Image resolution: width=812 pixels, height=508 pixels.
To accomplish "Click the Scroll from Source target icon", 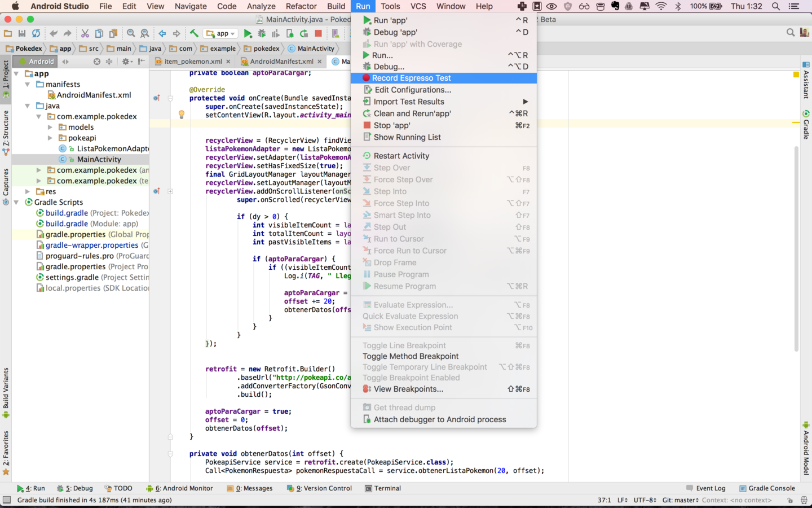I will coord(97,62).
